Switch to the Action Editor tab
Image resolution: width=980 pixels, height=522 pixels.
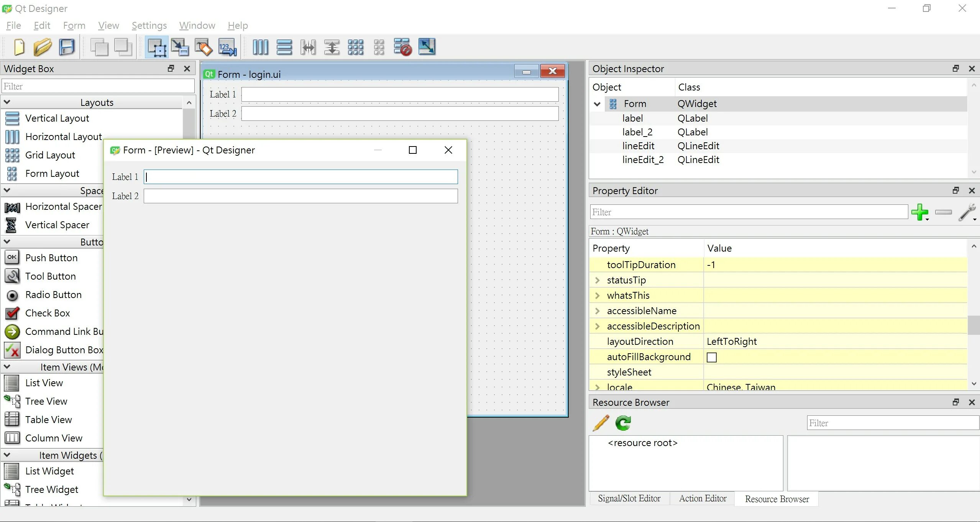point(703,499)
